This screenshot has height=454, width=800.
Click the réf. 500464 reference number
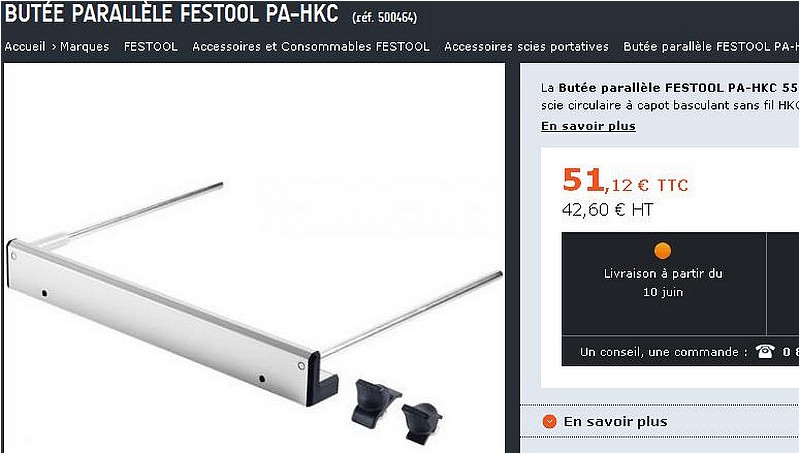pos(385,17)
